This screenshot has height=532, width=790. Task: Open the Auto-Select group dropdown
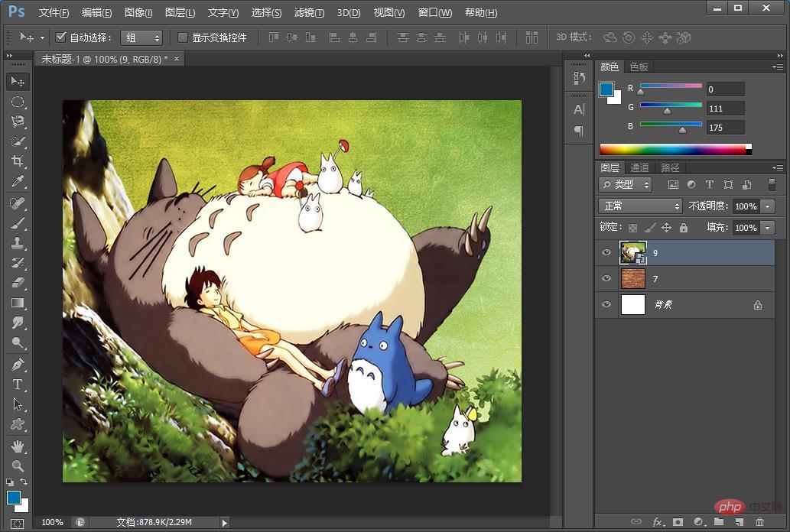[x=141, y=37]
